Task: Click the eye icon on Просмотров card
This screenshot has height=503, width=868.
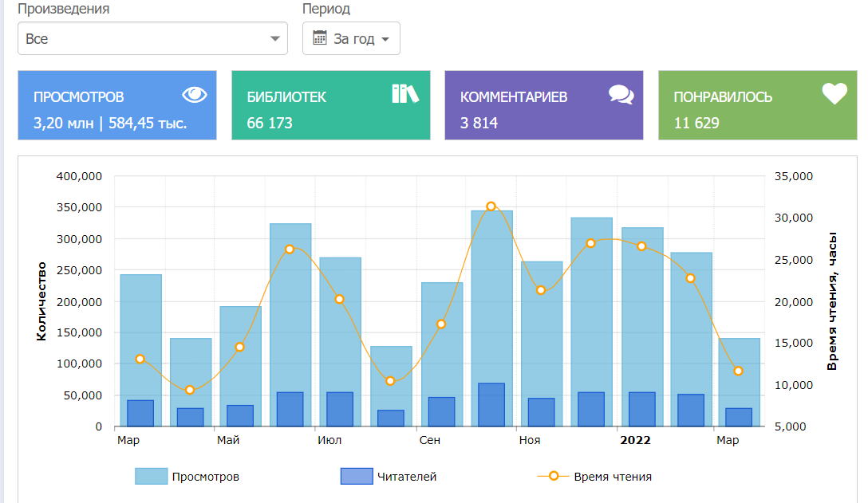Action: pyautogui.click(x=195, y=95)
